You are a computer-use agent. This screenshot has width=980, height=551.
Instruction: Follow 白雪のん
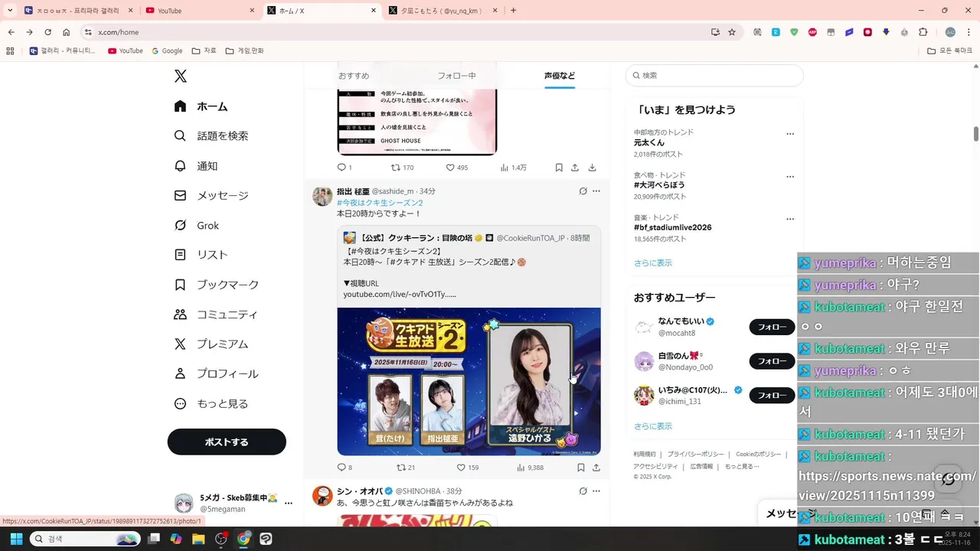(772, 361)
